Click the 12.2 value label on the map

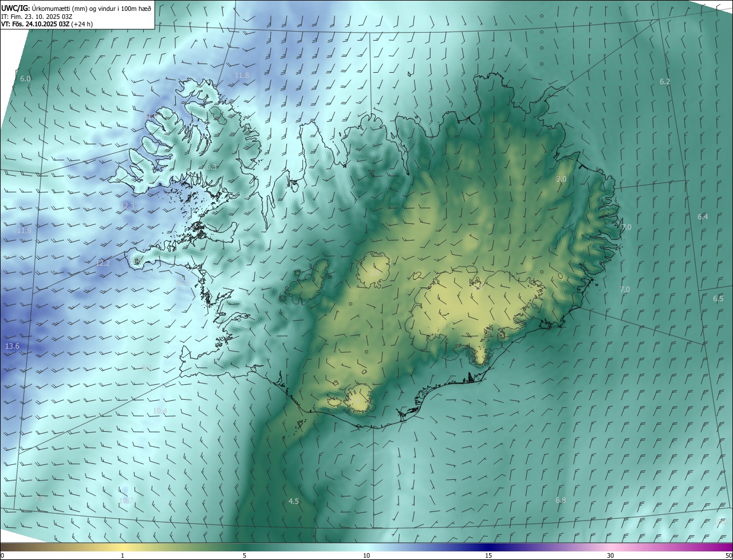(103, 263)
